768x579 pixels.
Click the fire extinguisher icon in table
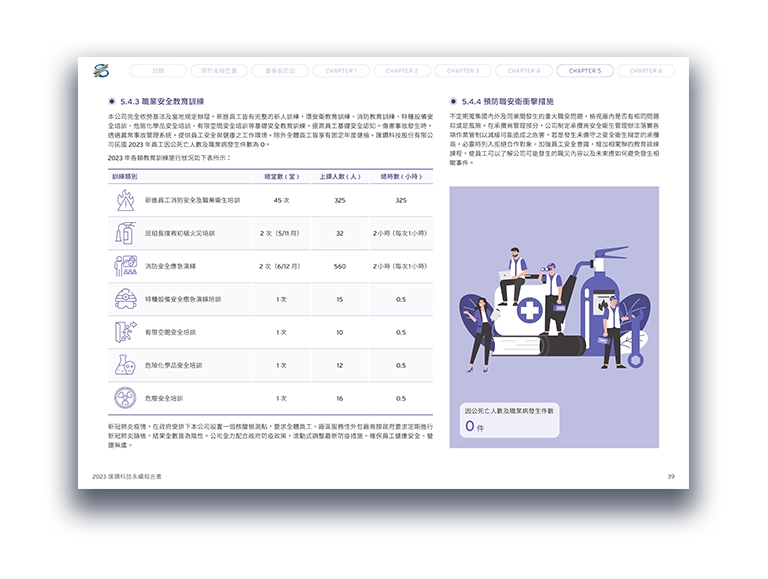[125, 233]
